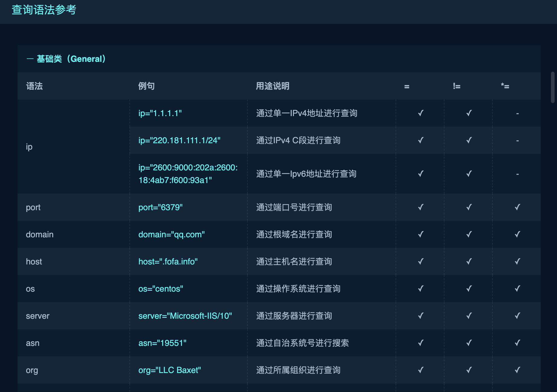Click the = checkmark in the server row

421,316
